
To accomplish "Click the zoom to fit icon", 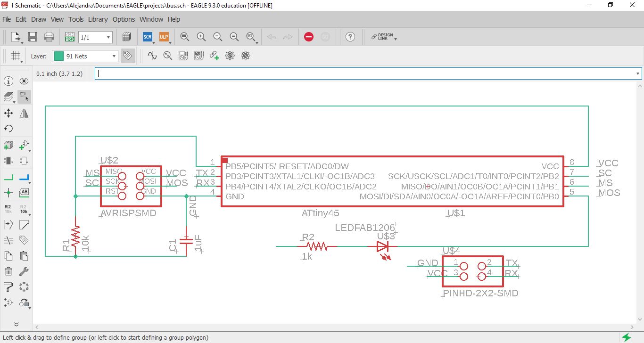I will [x=185, y=37].
